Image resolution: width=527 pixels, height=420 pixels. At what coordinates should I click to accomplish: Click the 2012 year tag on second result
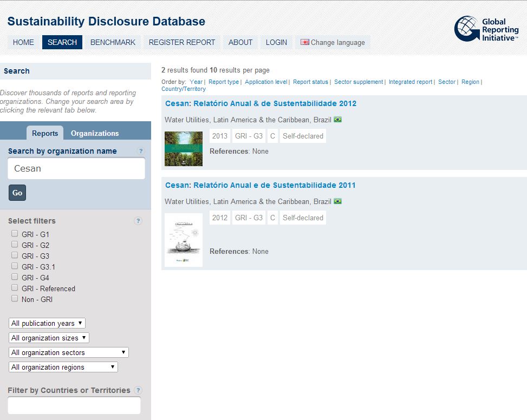pyautogui.click(x=220, y=218)
